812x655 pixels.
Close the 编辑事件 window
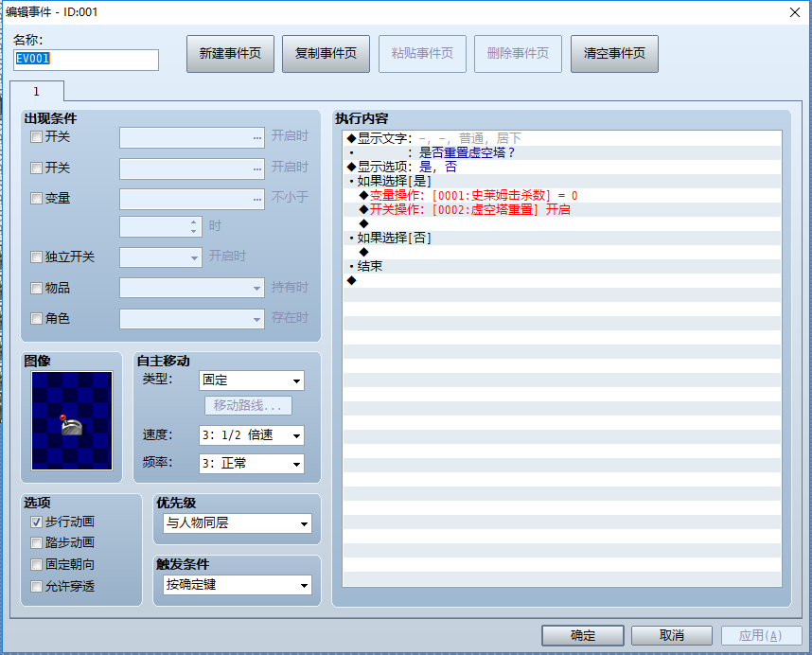click(795, 12)
